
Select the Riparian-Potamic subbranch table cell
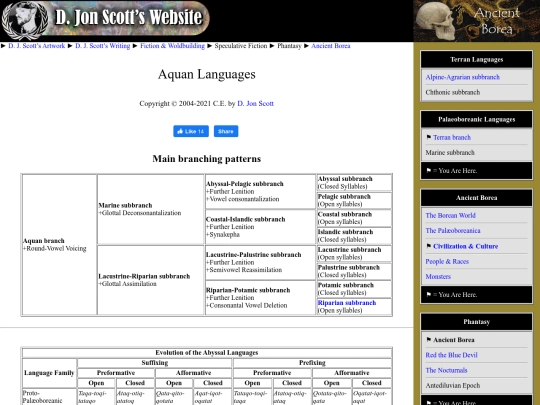click(x=260, y=298)
